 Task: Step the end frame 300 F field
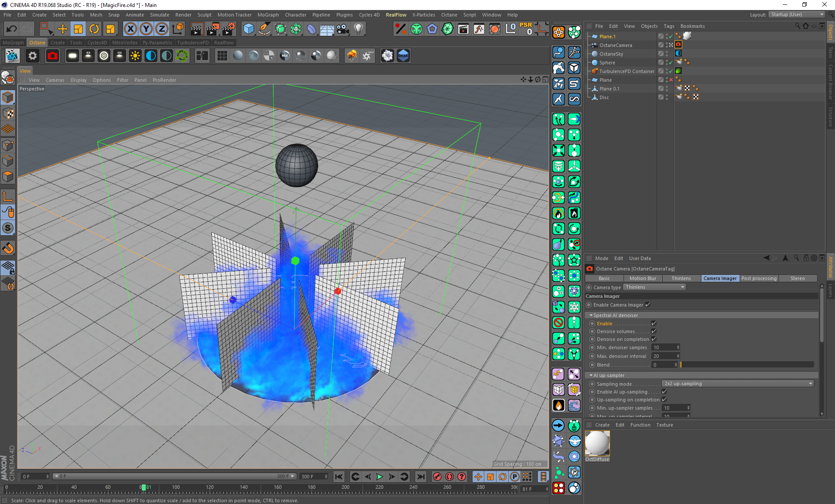click(x=326, y=477)
